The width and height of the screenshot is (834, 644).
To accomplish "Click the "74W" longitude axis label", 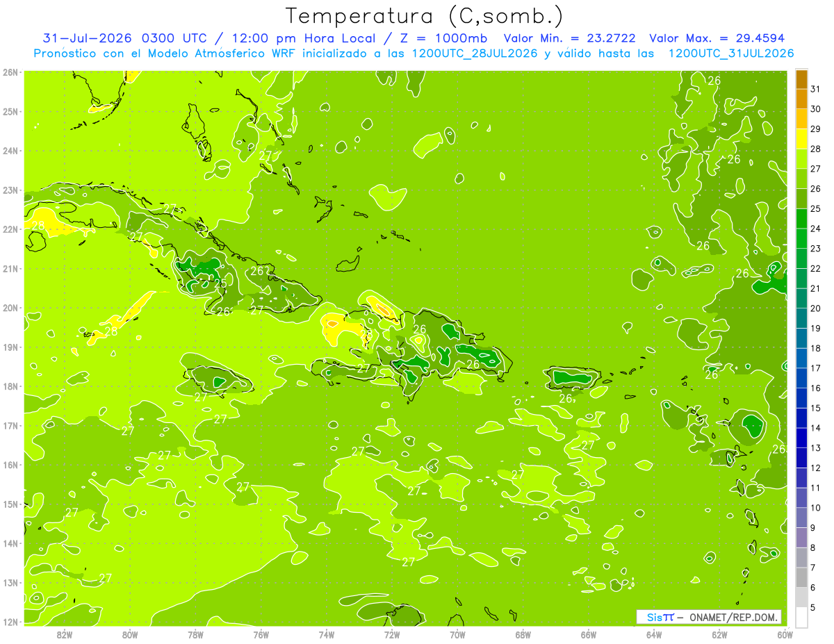I will [327, 634].
